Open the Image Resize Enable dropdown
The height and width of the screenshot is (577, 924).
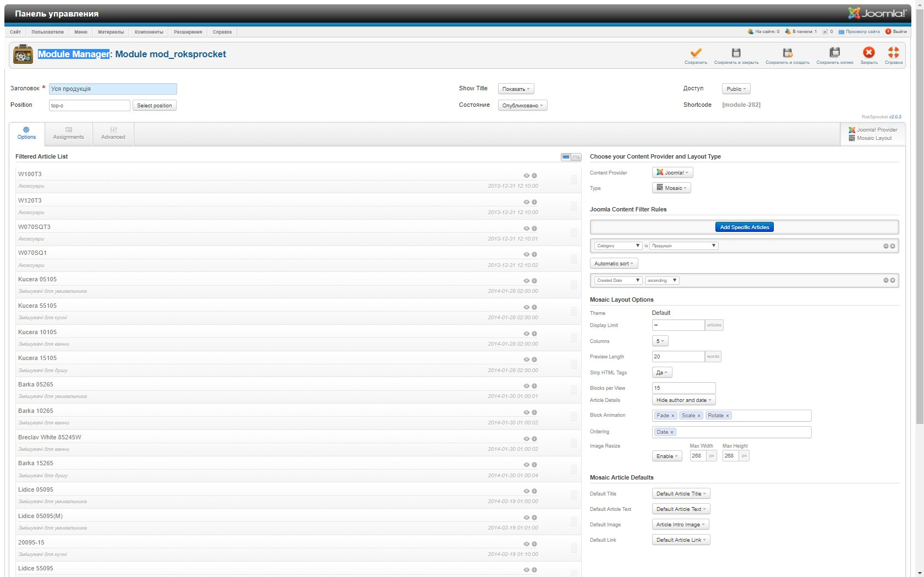pos(667,456)
